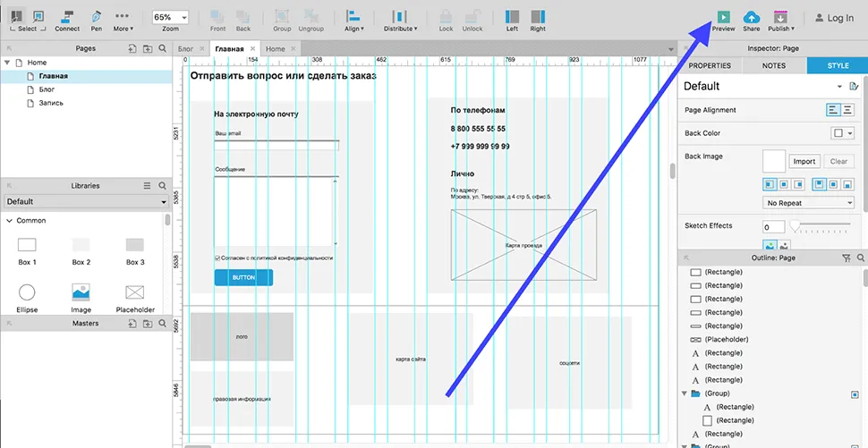Open the zoom percentage dropdown
Image resolution: width=868 pixels, height=448 pixels.
(170, 17)
